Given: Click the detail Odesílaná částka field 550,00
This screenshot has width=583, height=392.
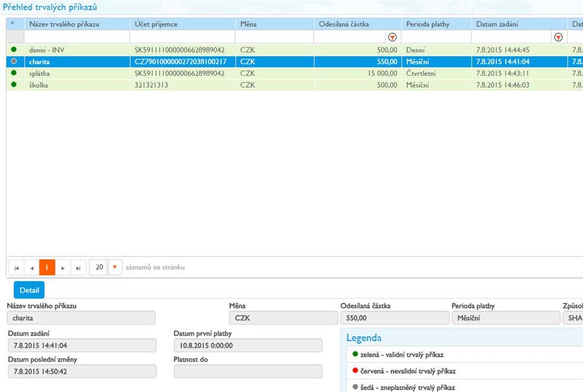Looking at the screenshot, I should (395, 318).
